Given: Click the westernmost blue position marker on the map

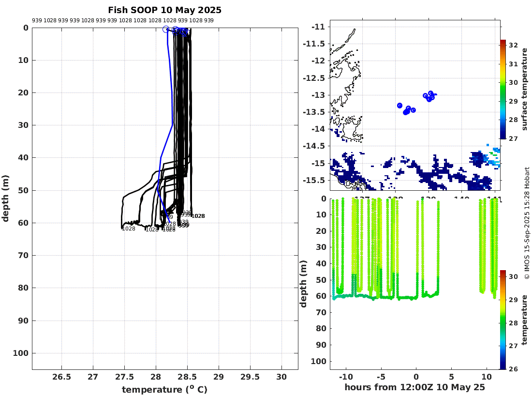Looking at the screenshot, I should [399, 106].
